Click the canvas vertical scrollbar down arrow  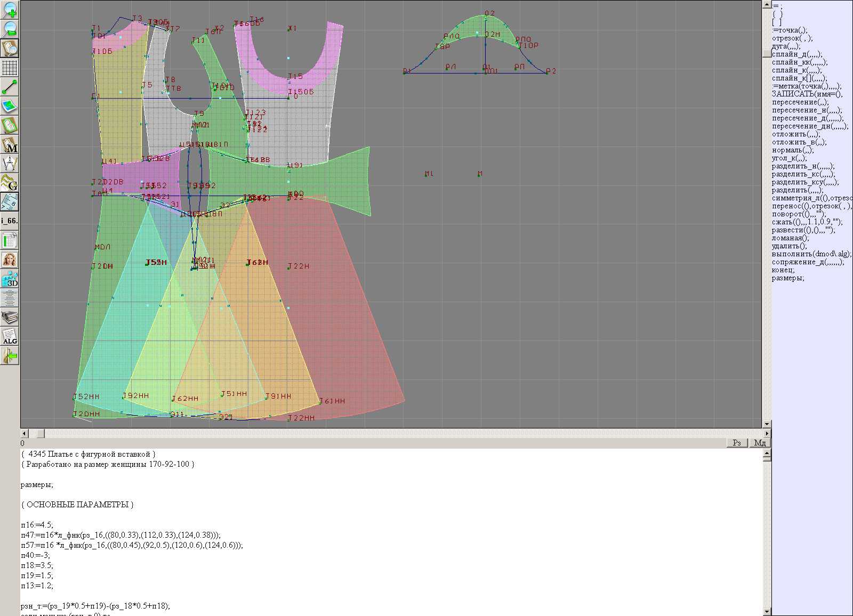767,424
